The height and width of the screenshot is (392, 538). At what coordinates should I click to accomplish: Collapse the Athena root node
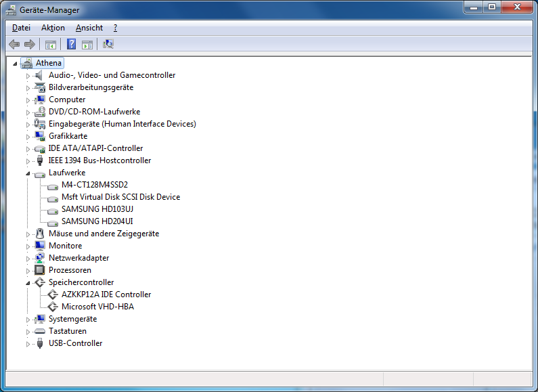click(15, 64)
